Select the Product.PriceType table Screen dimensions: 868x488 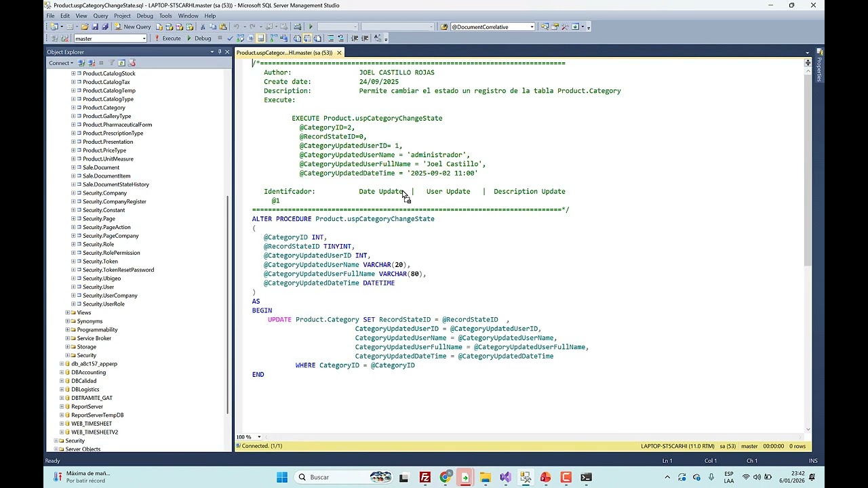(104, 150)
